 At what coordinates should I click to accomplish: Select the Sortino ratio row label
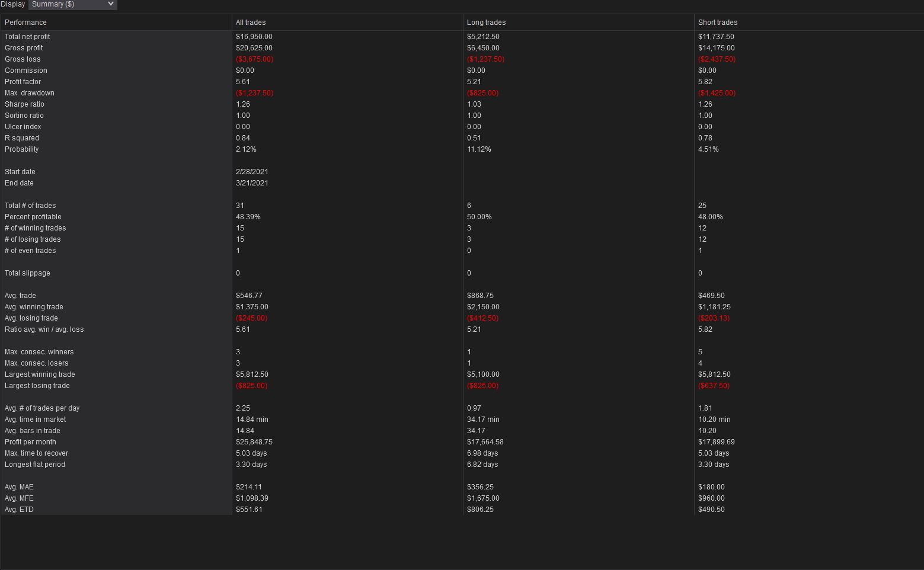(24, 116)
